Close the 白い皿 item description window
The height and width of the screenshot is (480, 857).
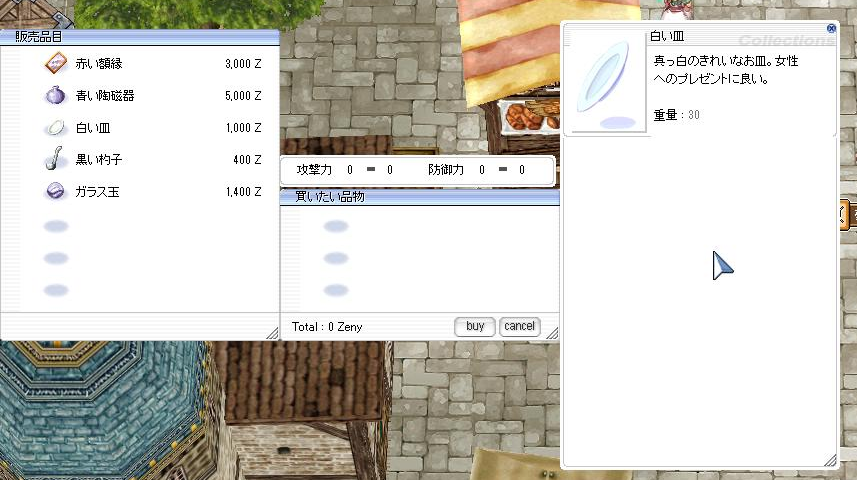pos(831,28)
